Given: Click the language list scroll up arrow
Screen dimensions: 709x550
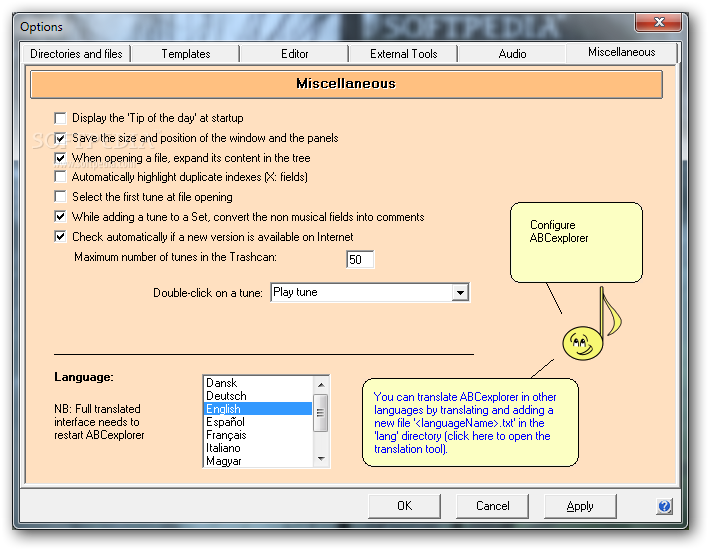Looking at the screenshot, I should pos(321,385).
